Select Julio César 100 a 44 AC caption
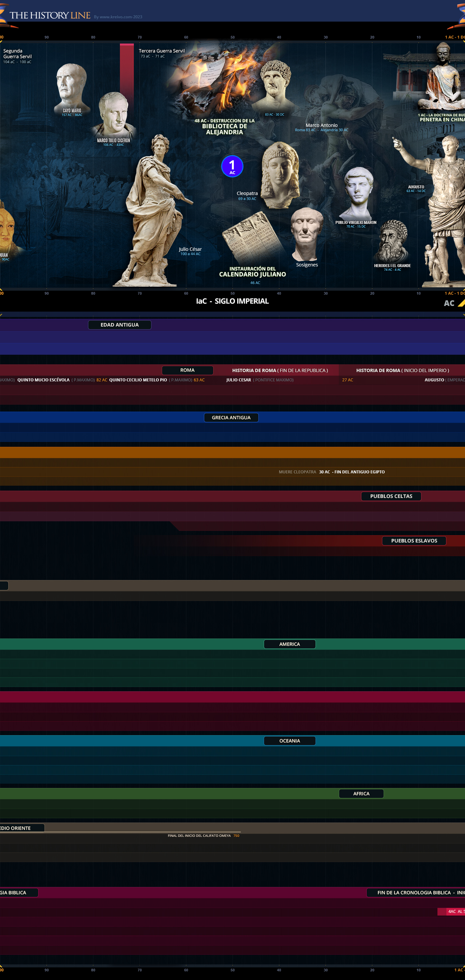Viewport: 465px width, 980px height. (x=190, y=251)
